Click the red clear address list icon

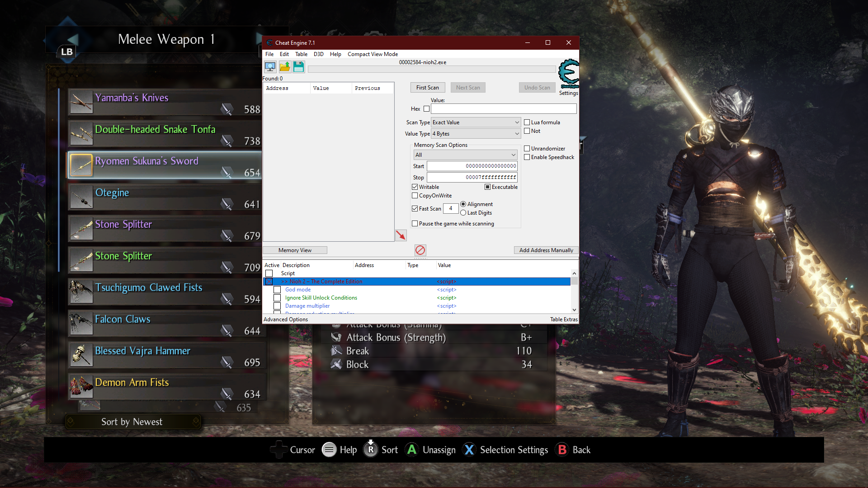(x=420, y=250)
